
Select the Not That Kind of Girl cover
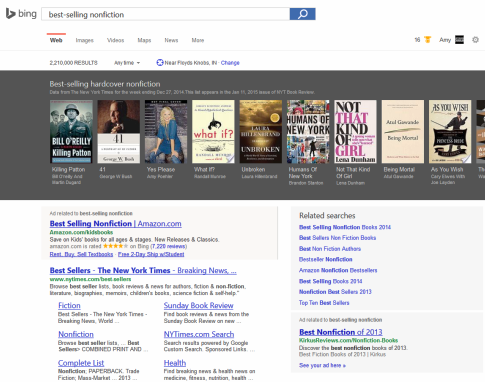click(x=355, y=132)
